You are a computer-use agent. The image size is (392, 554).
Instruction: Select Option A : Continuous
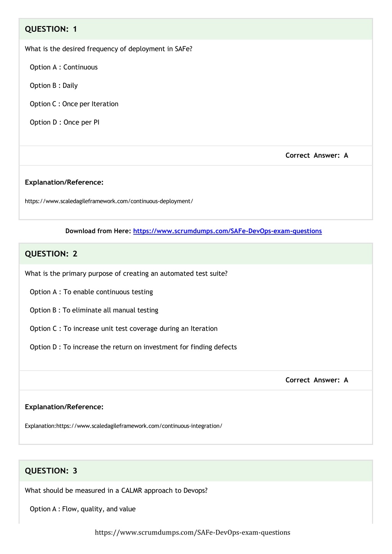[x=64, y=67]
